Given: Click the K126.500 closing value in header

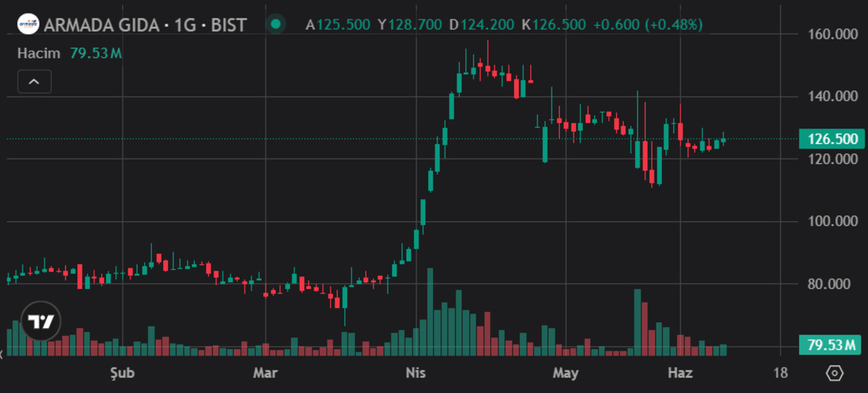Looking at the screenshot, I should [x=553, y=25].
